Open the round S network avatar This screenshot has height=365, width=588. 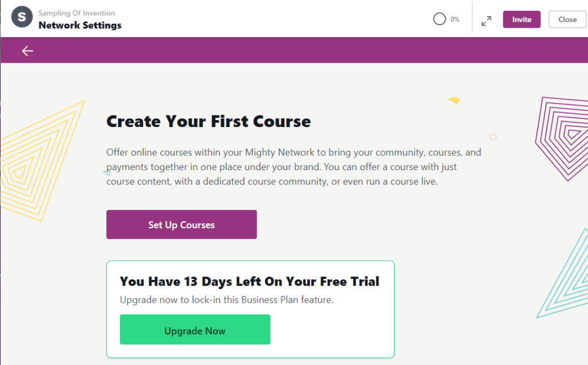pyautogui.click(x=22, y=17)
